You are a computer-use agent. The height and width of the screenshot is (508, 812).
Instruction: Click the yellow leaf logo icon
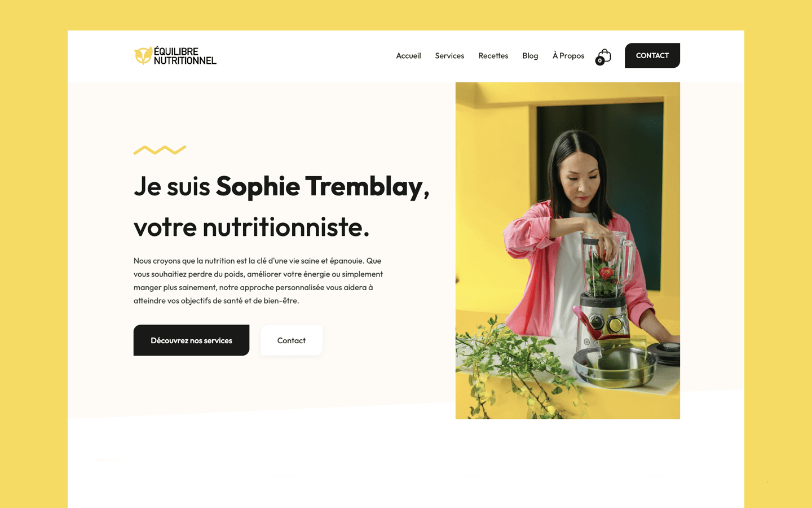tap(143, 55)
